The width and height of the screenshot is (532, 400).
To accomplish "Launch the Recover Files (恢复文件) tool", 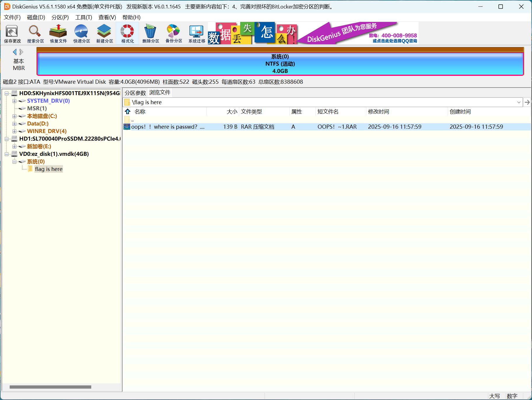I will pyautogui.click(x=58, y=34).
